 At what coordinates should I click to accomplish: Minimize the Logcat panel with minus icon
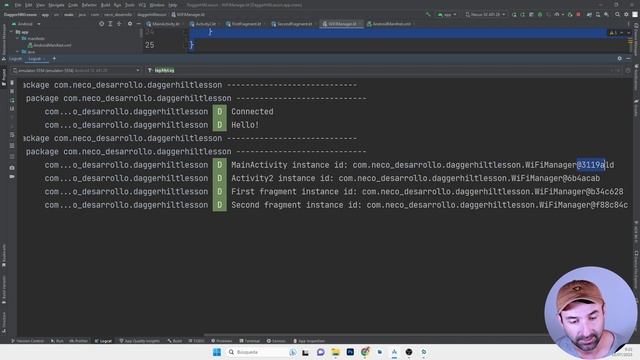point(628,58)
